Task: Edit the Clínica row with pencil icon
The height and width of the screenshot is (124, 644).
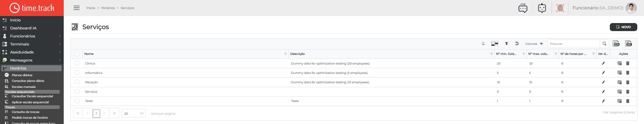Action: (603, 63)
